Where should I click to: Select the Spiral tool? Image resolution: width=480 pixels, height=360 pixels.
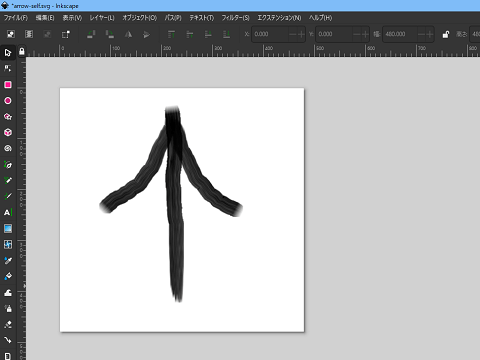[x=8, y=148]
